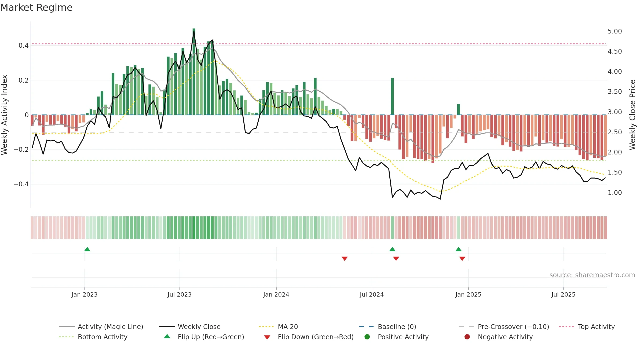This screenshot has width=644, height=362.
Task: Click the Flip Down (Green→Red) legend label
Action: pyautogui.click(x=316, y=337)
